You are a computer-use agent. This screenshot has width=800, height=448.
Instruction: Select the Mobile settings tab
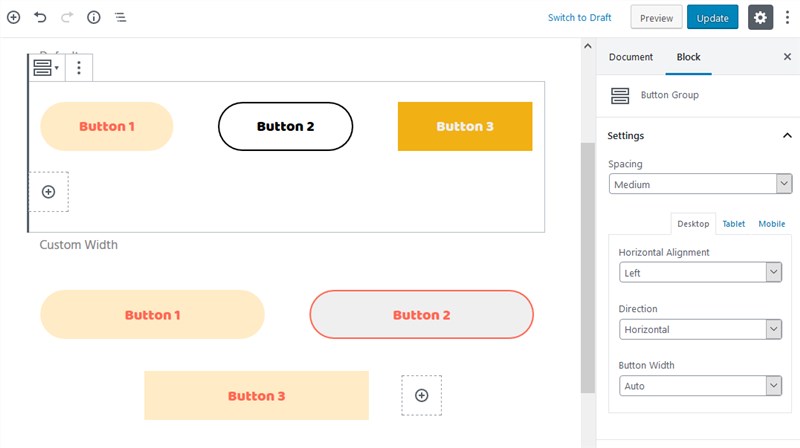click(x=771, y=223)
